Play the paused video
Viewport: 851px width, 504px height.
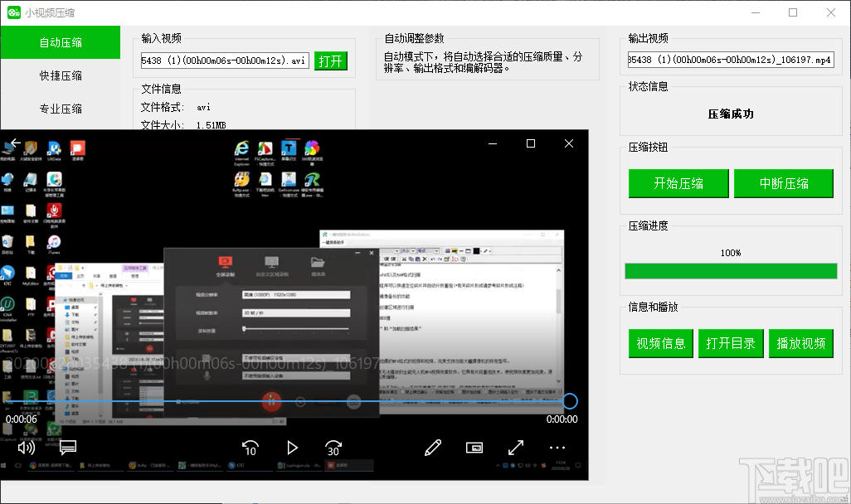pyautogui.click(x=292, y=448)
